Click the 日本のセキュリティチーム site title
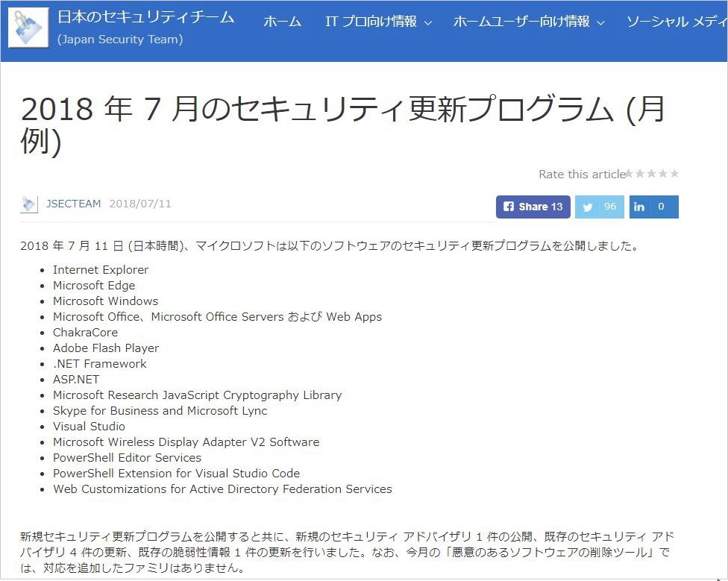Image resolution: width=728 pixels, height=581 pixels. 145,16
